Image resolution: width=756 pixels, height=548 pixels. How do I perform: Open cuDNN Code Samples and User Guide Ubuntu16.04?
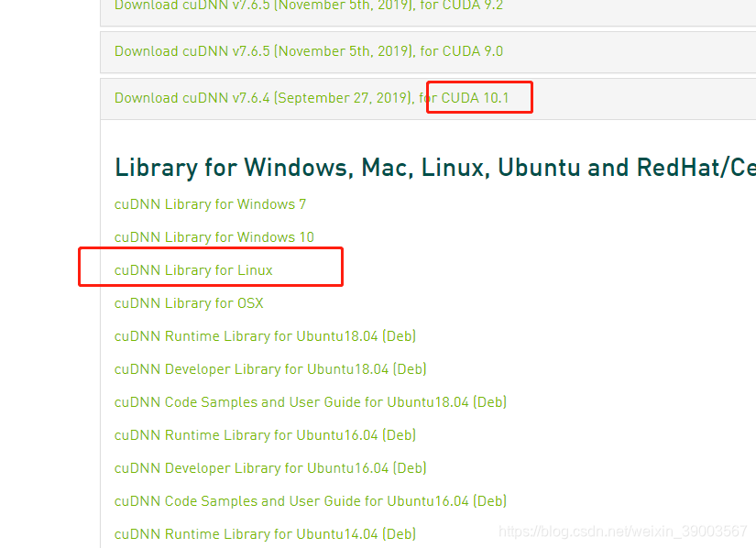click(311, 501)
